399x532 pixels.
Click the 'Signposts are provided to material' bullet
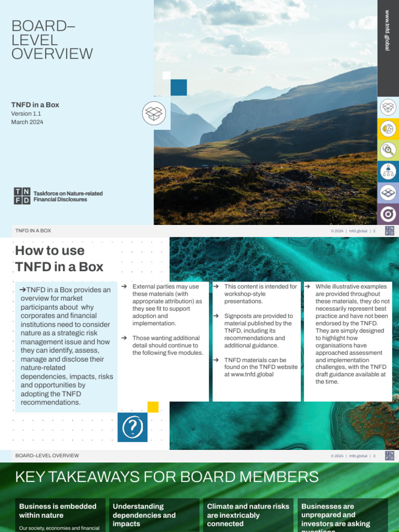tap(258, 331)
